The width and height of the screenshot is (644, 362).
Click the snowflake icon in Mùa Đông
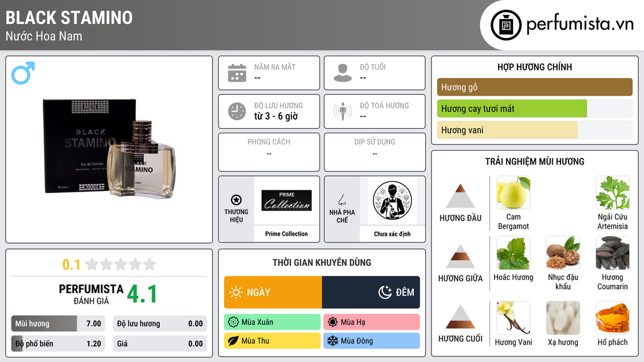pos(333,341)
